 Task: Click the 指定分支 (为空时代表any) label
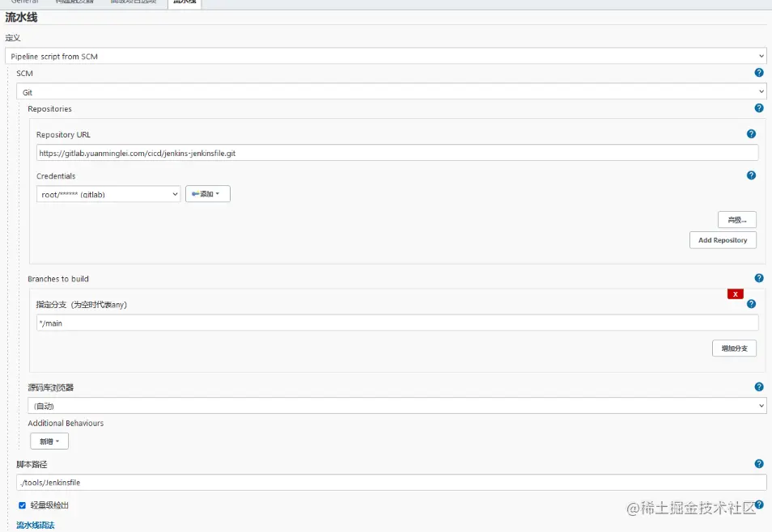[x=82, y=305]
